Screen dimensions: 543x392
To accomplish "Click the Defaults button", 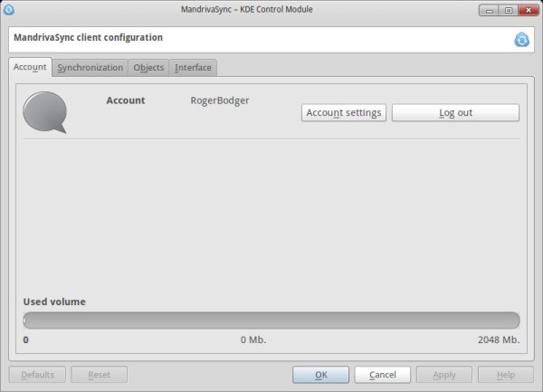I will [x=37, y=375].
